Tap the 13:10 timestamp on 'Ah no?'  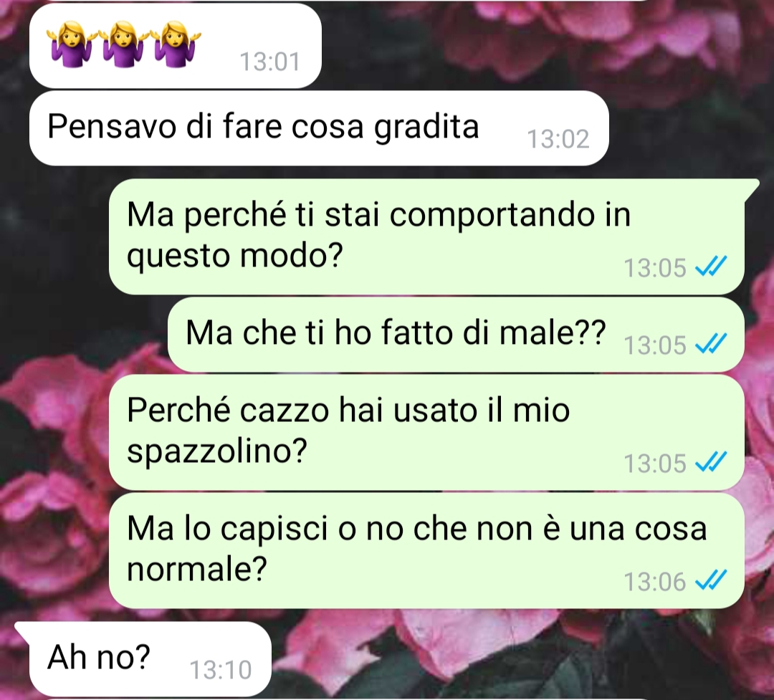point(221,670)
